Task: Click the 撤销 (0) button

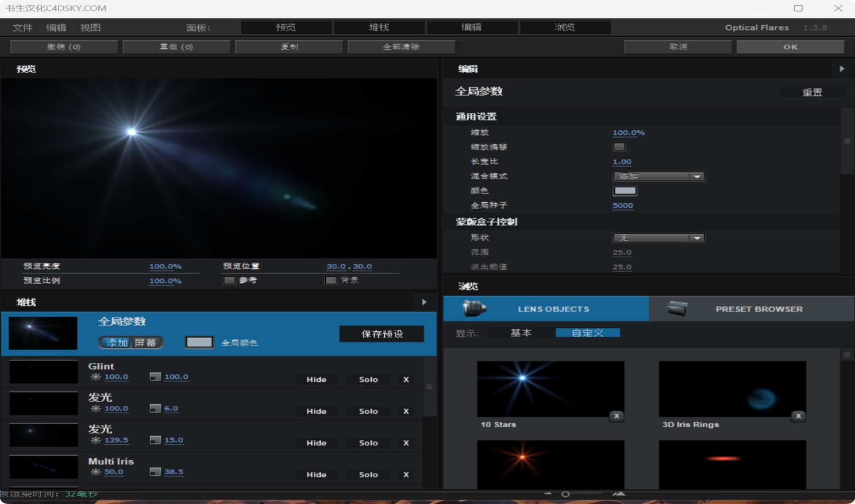Action: pyautogui.click(x=64, y=46)
